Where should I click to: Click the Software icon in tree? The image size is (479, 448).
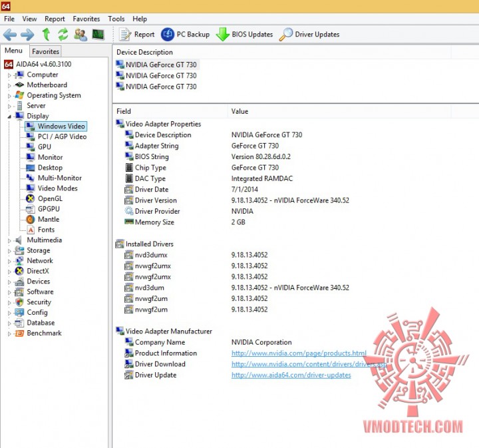tap(19, 292)
